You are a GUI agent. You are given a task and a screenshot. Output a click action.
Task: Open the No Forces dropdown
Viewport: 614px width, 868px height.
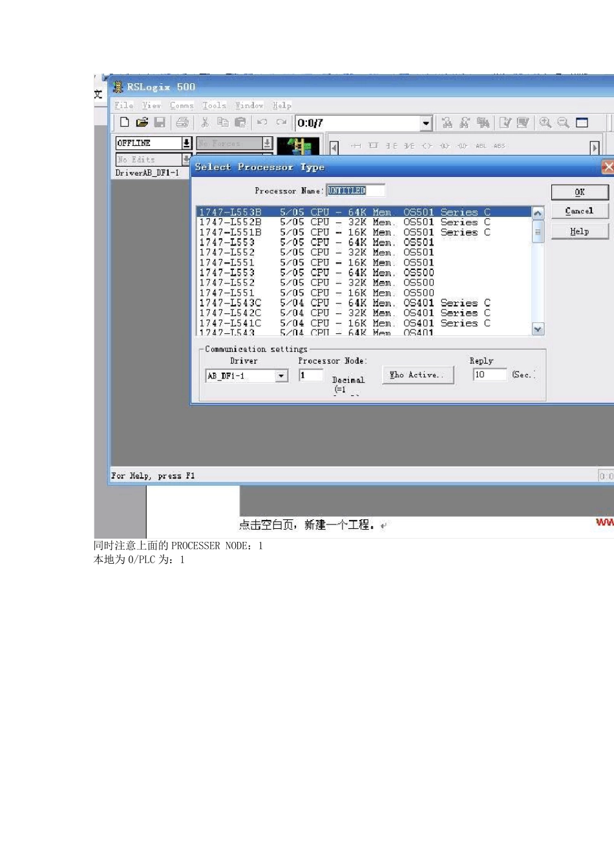(267, 143)
